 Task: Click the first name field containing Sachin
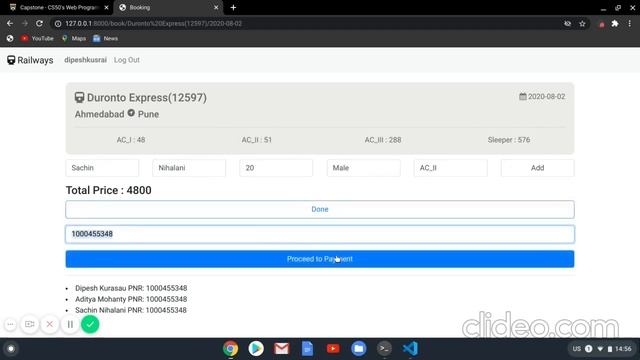coord(102,168)
